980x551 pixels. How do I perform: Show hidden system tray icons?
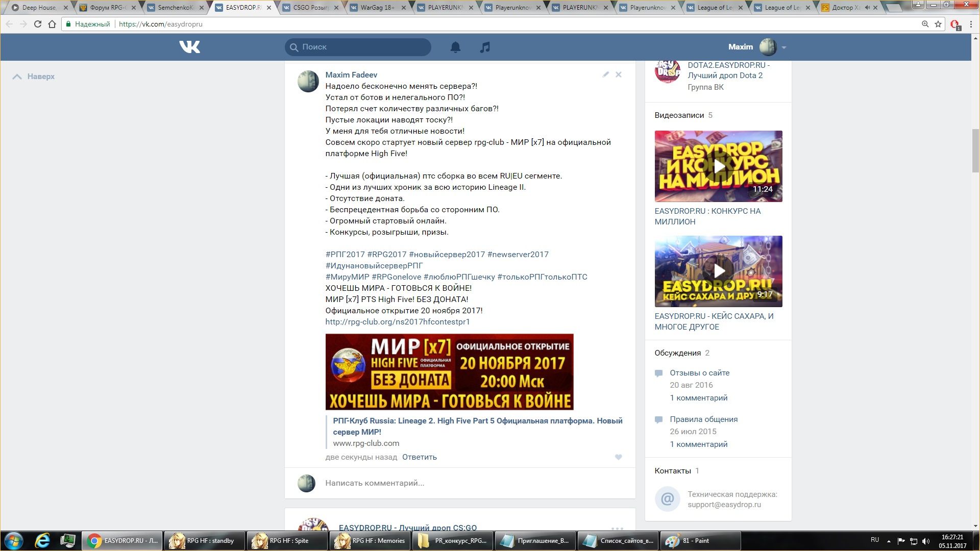pos(889,541)
